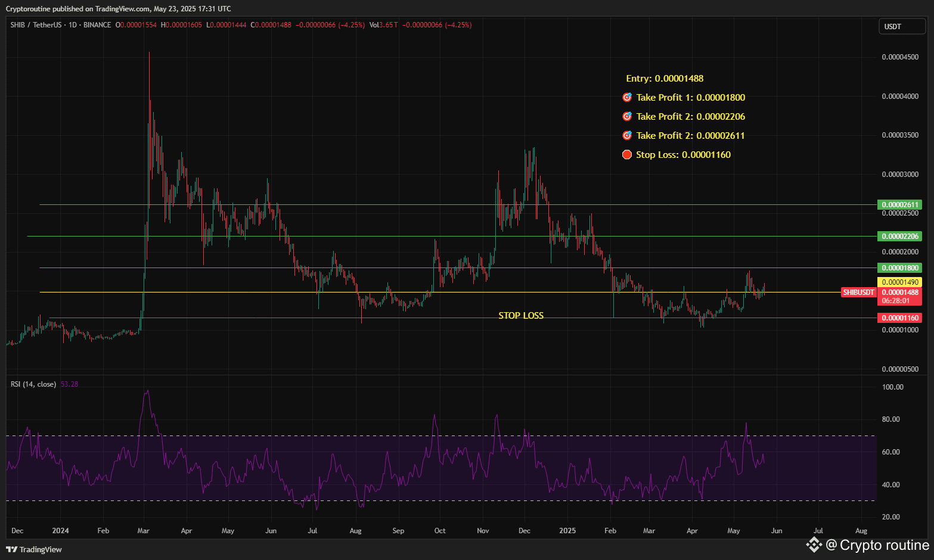Click the SHIB / TetherUS symbol title

tap(36, 25)
